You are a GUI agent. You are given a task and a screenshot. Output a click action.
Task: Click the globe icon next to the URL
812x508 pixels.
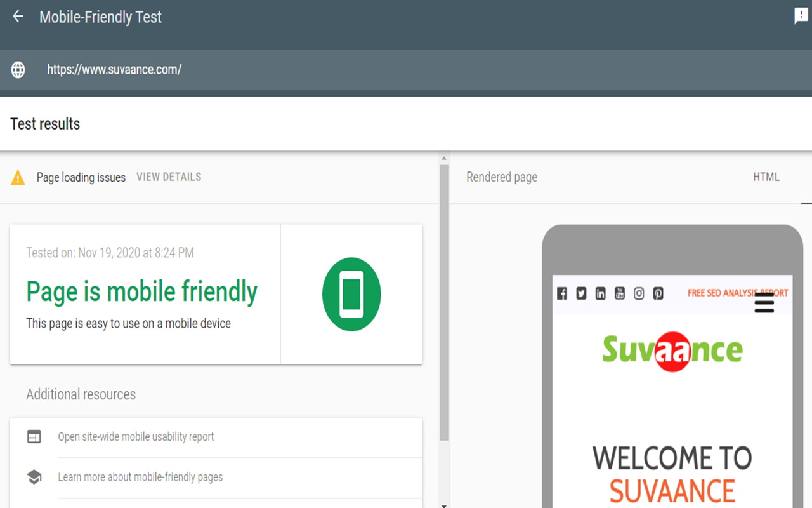pos(18,70)
